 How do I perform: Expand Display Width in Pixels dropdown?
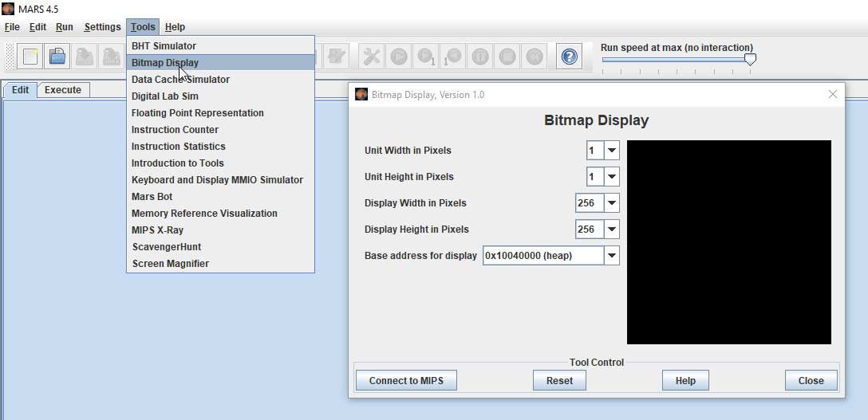click(x=612, y=202)
